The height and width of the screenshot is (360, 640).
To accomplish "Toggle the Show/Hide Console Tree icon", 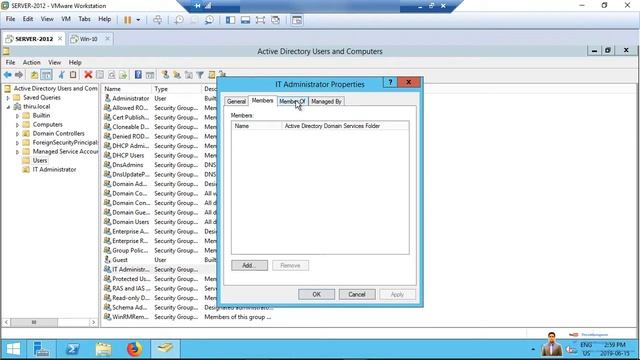I will (x=47, y=75).
